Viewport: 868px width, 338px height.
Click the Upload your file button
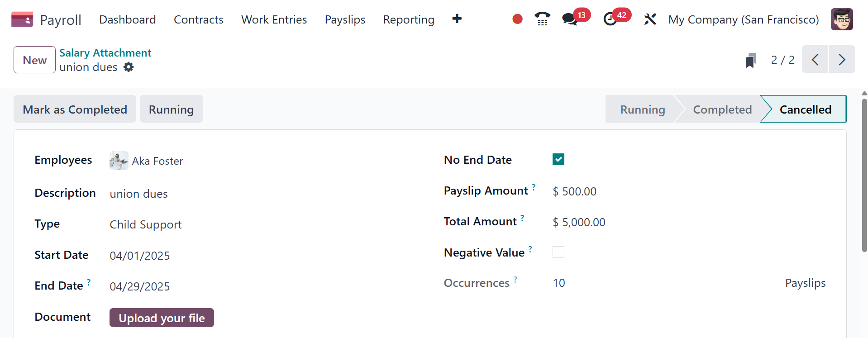[162, 318]
